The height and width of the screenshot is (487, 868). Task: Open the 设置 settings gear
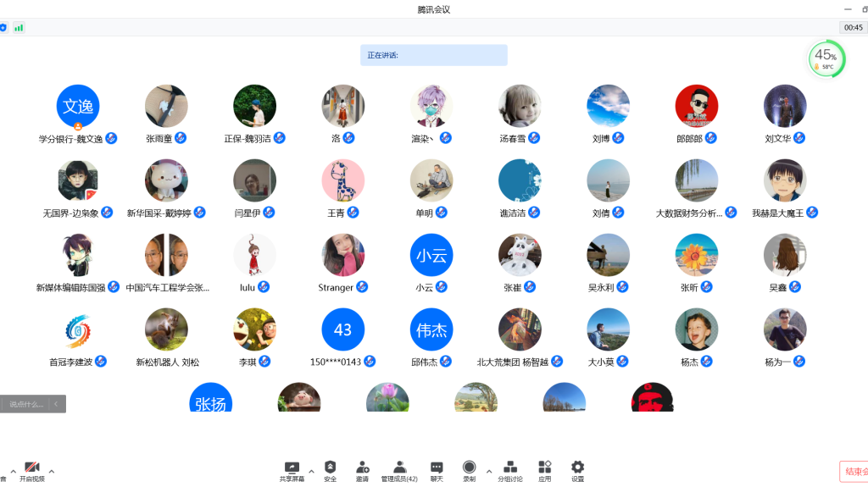pyautogui.click(x=577, y=468)
